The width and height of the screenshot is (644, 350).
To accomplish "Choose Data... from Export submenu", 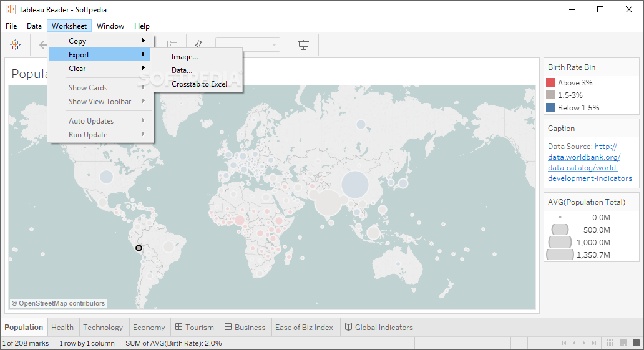I will point(197,70).
